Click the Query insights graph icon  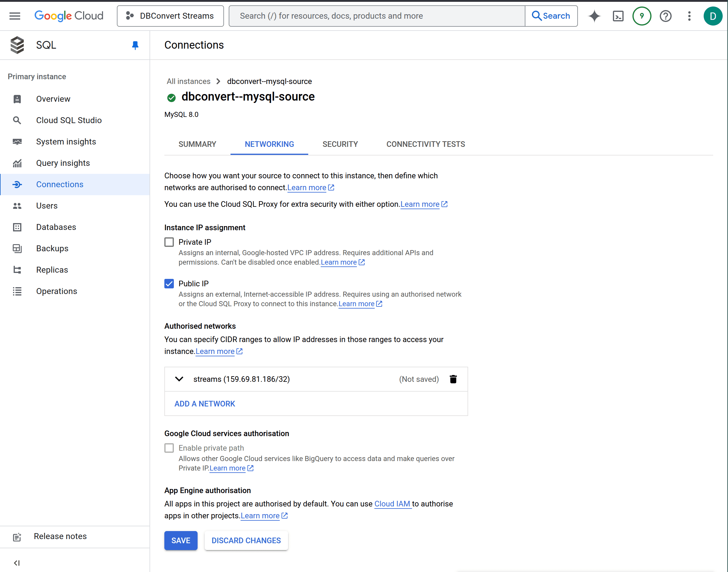click(17, 163)
